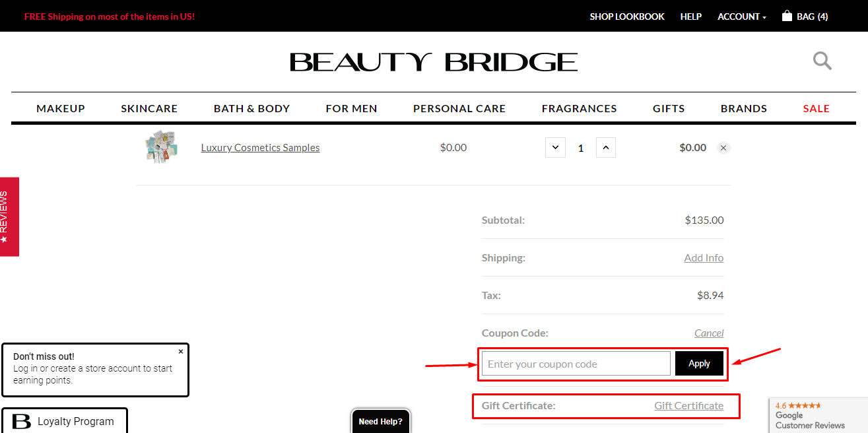Open Luxury Cosmetics Samples product link

click(x=260, y=148)
